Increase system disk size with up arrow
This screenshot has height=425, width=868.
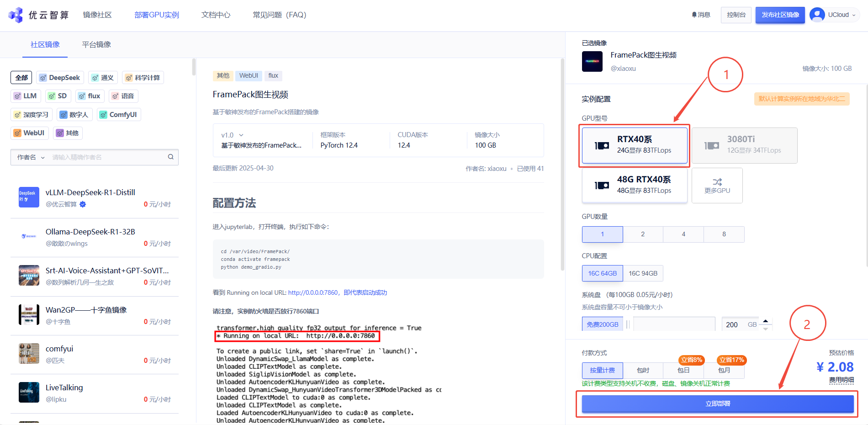point(766,321)
